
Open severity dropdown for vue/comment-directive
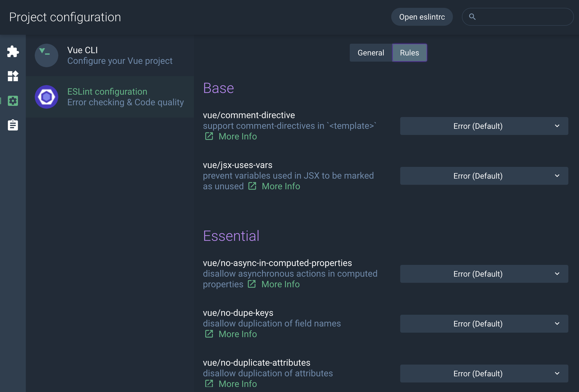[484, 126]
